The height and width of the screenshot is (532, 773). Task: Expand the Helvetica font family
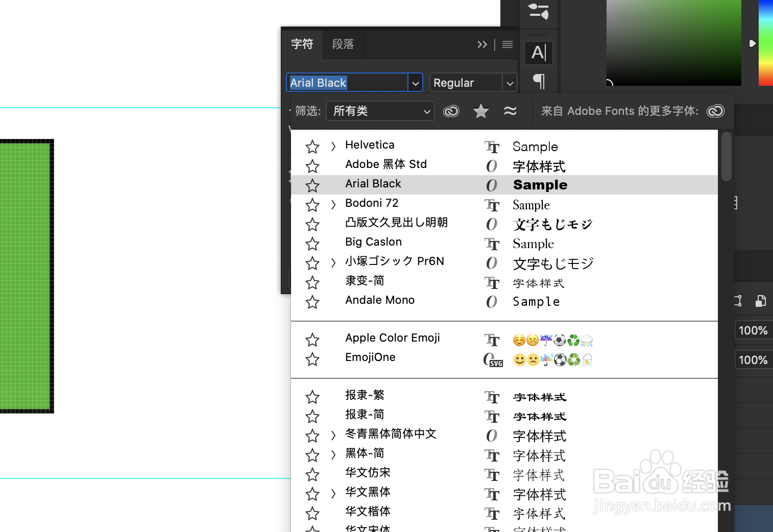tap(333, 147)
